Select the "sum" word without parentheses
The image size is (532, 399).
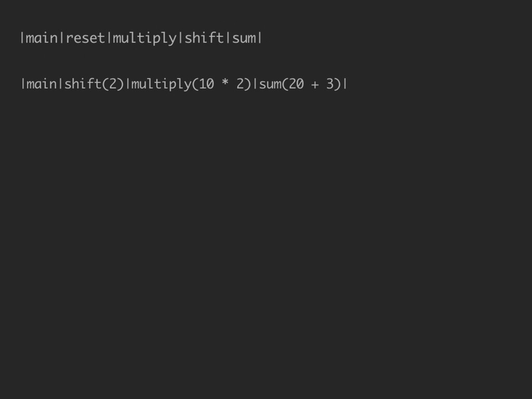coord(244,38)
